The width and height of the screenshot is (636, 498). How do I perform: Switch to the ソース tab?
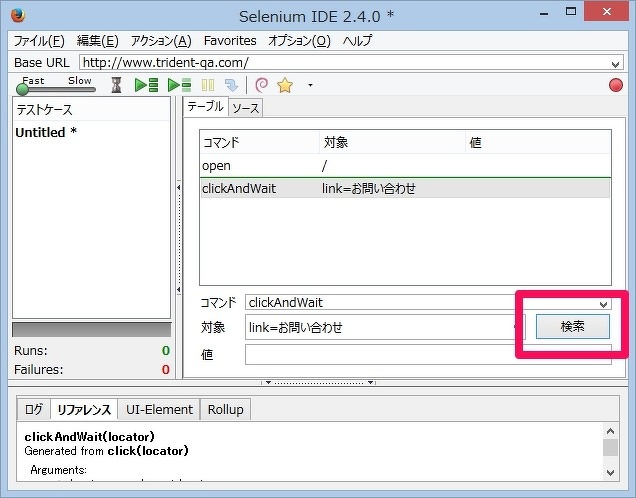click(246, 107)
